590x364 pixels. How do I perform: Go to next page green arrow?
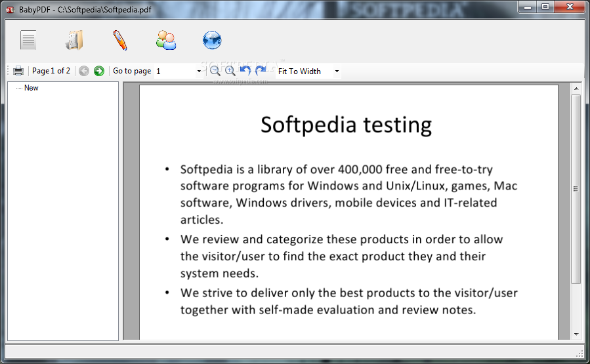(x=99, y=71)
